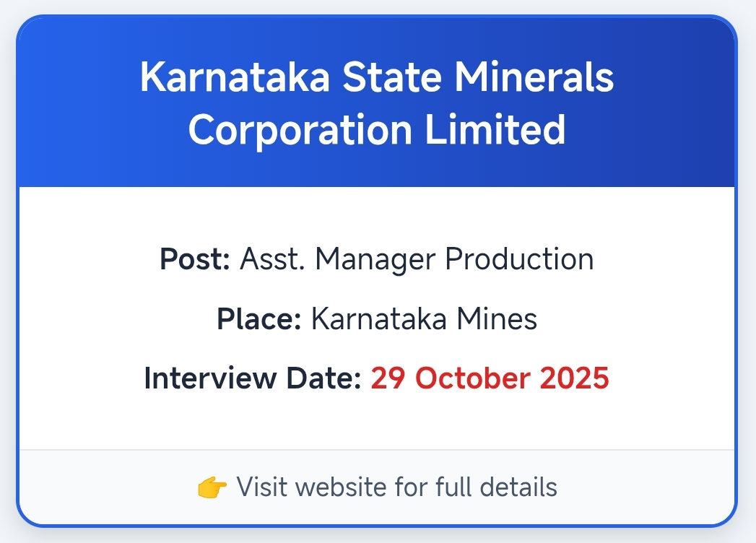
Task: Select the "Karnataka Mines" place value
Action: pyautogui.click(x=424, y=318)
